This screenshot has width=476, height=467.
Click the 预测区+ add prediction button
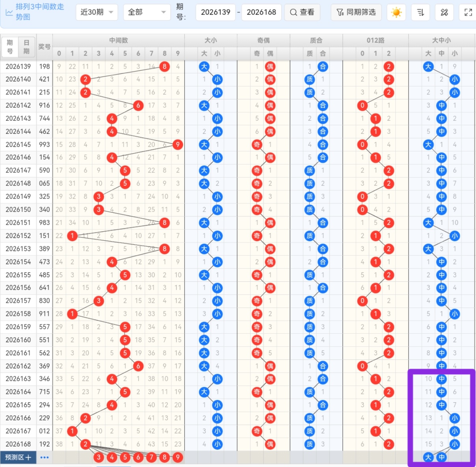tap(18, 457)
